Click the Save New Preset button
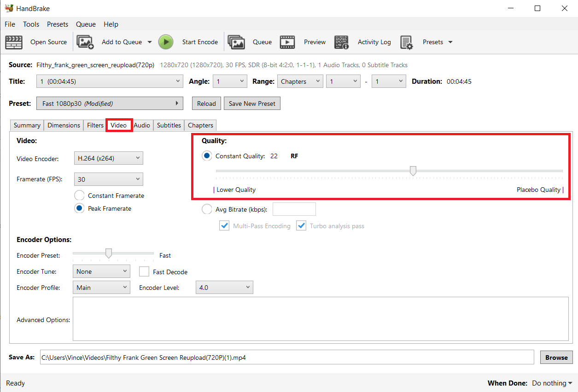Image resolution: width=578 pixels, height=392 pixels. (252, 103)
